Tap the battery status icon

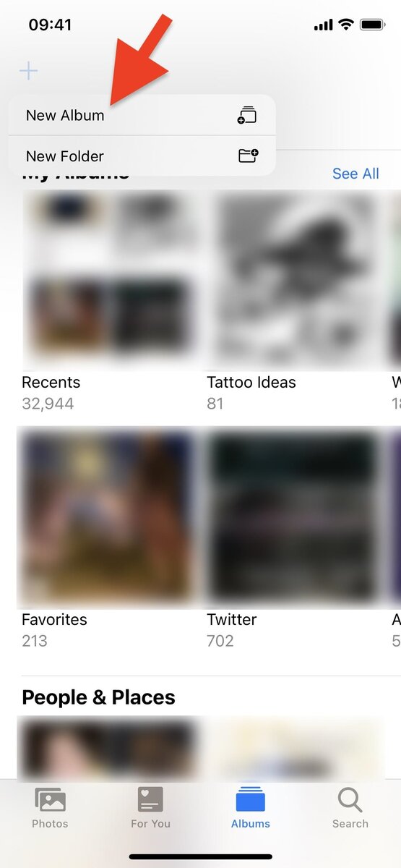(373, 25)
